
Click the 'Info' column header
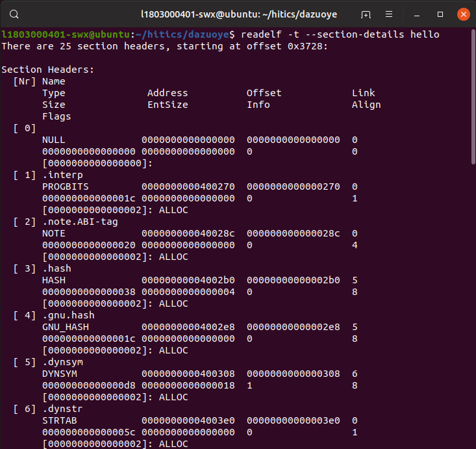click(x=258, y=105)
